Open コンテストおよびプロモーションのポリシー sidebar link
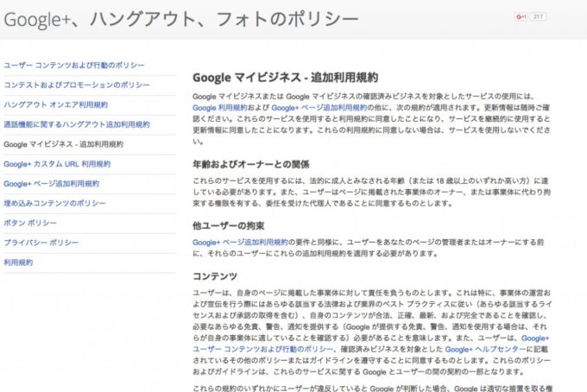587x392 pixels. (x=77, y=85)
